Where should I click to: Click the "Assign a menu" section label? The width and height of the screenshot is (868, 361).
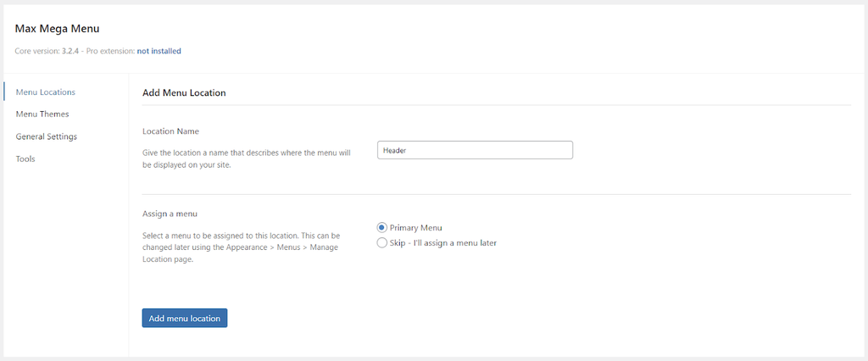tap(170, 213)
